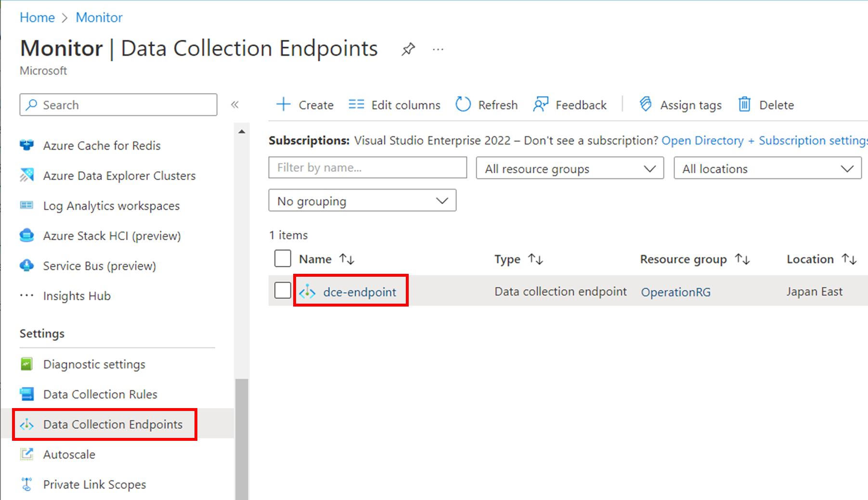Expand the All locations dropdown

(767, 168)
